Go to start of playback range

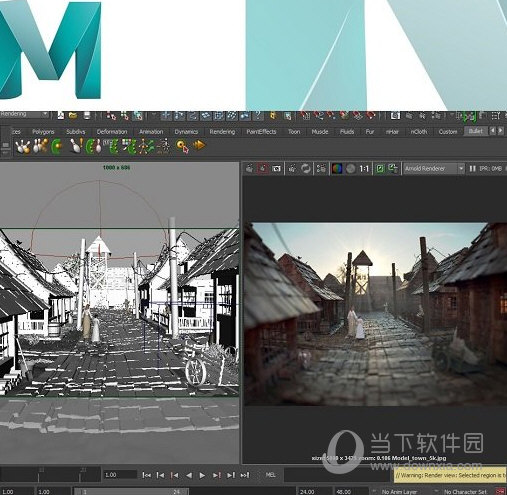(x=146, y=475)
